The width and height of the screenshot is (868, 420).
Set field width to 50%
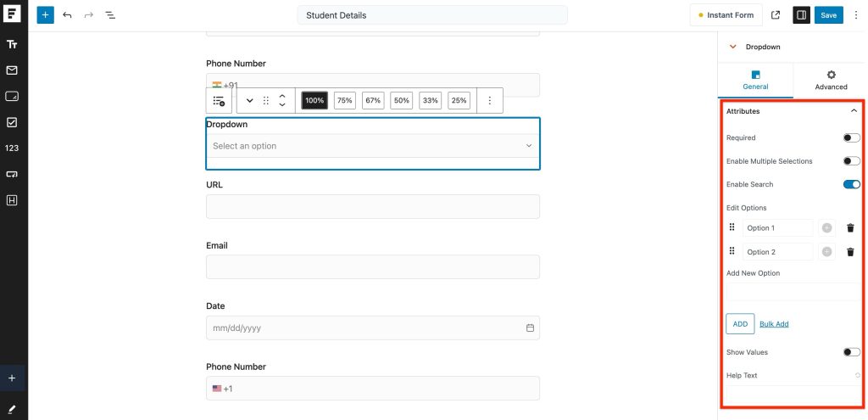[x=402, y=101]
